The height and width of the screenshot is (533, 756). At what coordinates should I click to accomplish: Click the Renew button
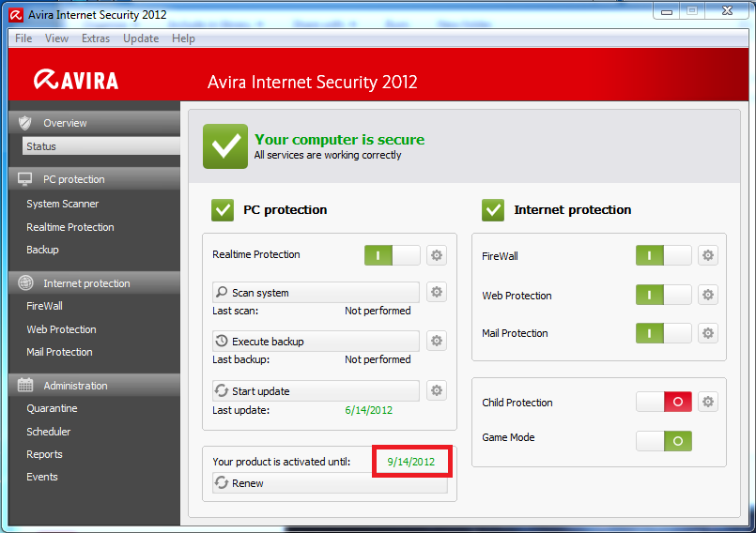click(330, 483)
